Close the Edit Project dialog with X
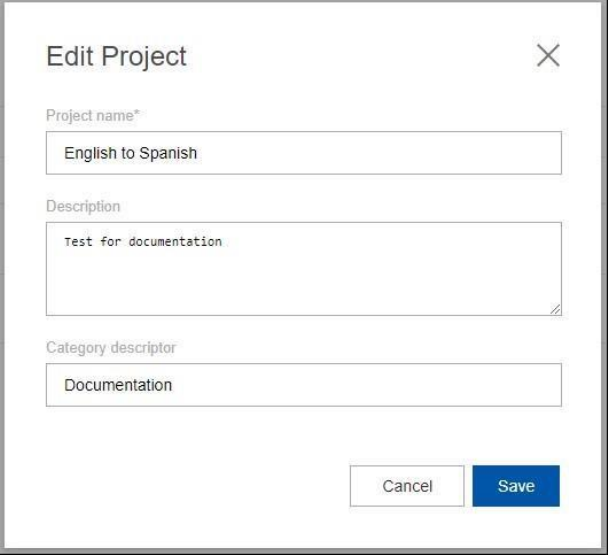This screenshot has height=555, width=608. [x=548, y=56]
